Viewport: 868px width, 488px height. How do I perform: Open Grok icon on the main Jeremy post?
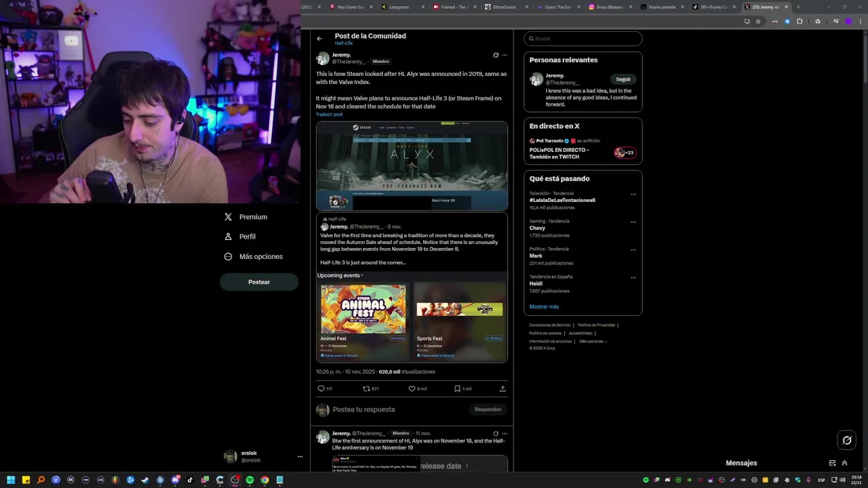[x=496, y=55]
